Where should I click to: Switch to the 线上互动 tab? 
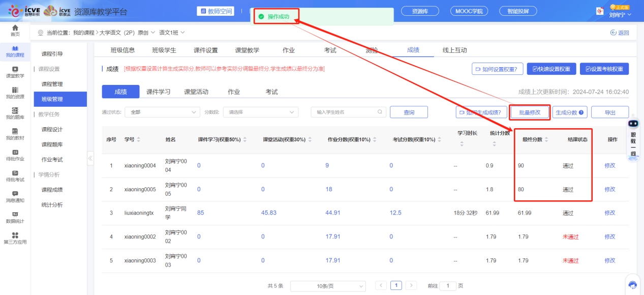[454, 50]
